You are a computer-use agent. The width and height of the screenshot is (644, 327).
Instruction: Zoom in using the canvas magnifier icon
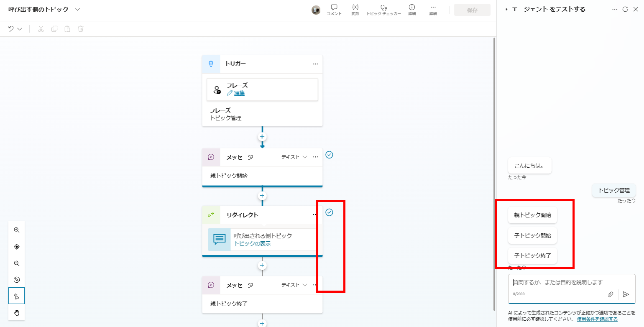[17, 230]
